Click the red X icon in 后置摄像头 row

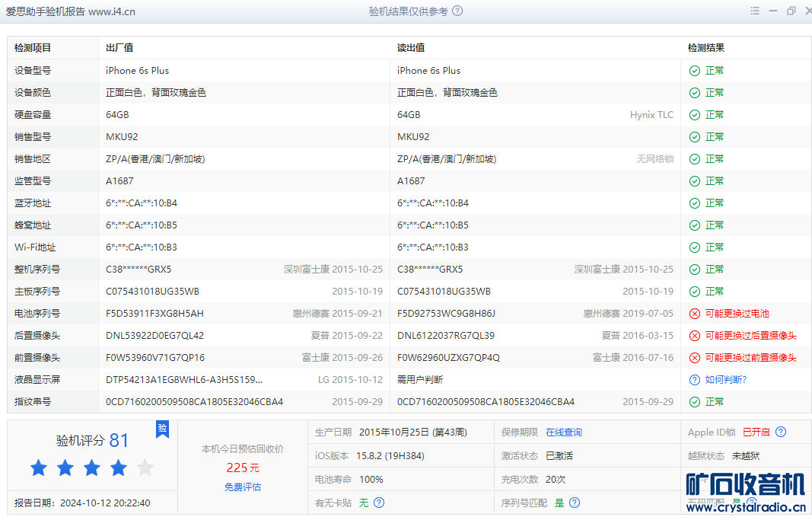[x=694, y=336]
